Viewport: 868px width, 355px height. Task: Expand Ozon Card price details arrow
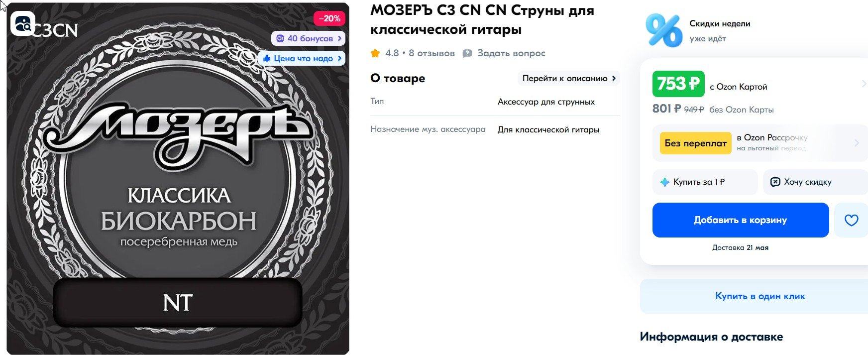click(864, 84)
